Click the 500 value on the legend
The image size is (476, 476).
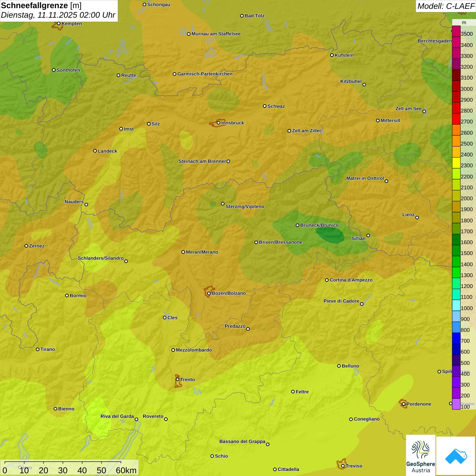coord(465,363)
